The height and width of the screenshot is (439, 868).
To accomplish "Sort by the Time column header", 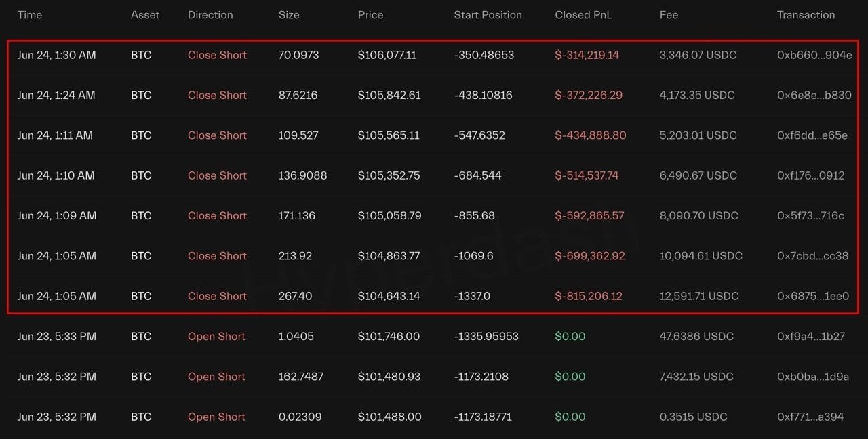I will (30, 15).
